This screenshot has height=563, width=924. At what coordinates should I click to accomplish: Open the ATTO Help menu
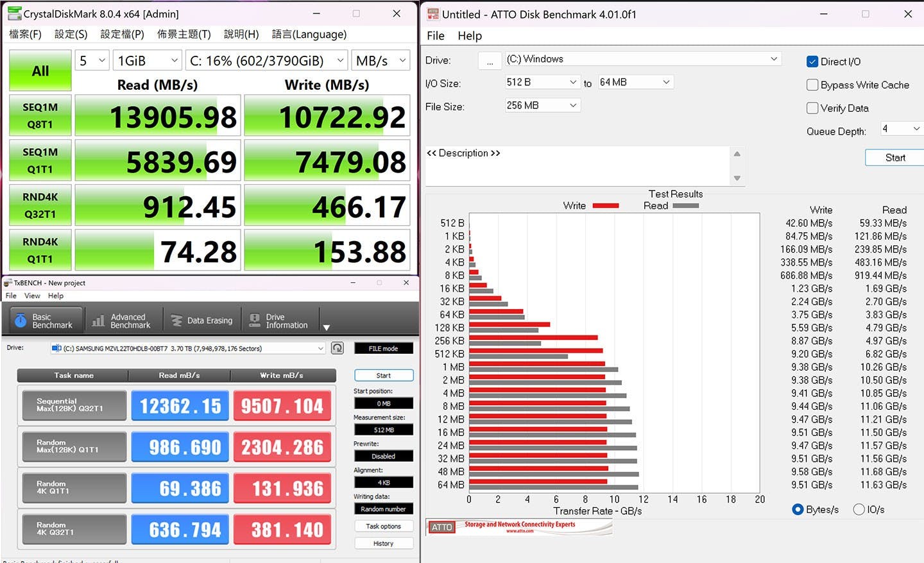(469, 36)
